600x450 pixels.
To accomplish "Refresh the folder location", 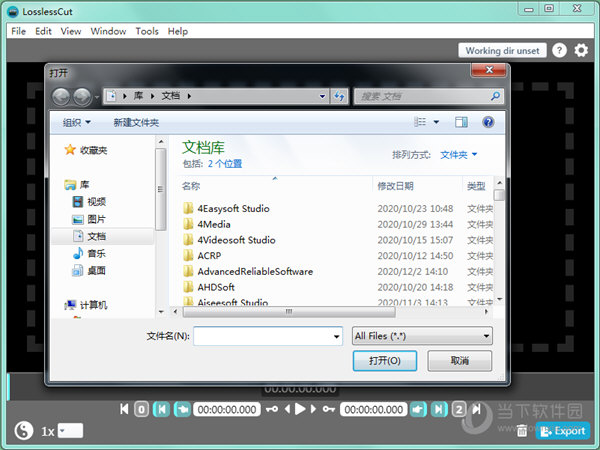I will (x=339, y=96).
